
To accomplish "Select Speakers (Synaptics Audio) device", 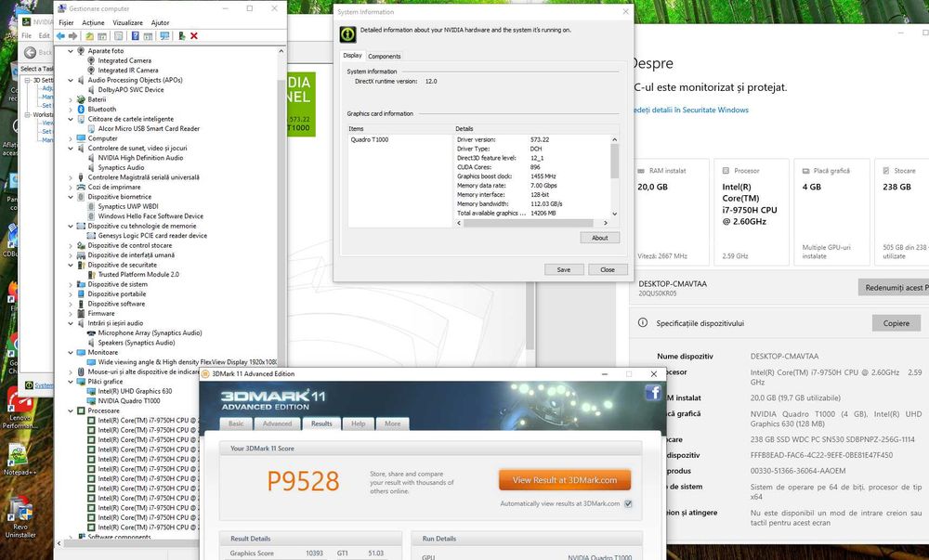I will pyautogui.click(x=137, y=342).
